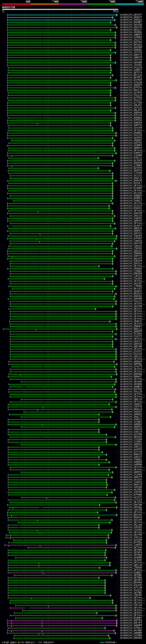Select hit label UniRef100_B9MUD1
This screenshot has height=644, width=146.
131,50
